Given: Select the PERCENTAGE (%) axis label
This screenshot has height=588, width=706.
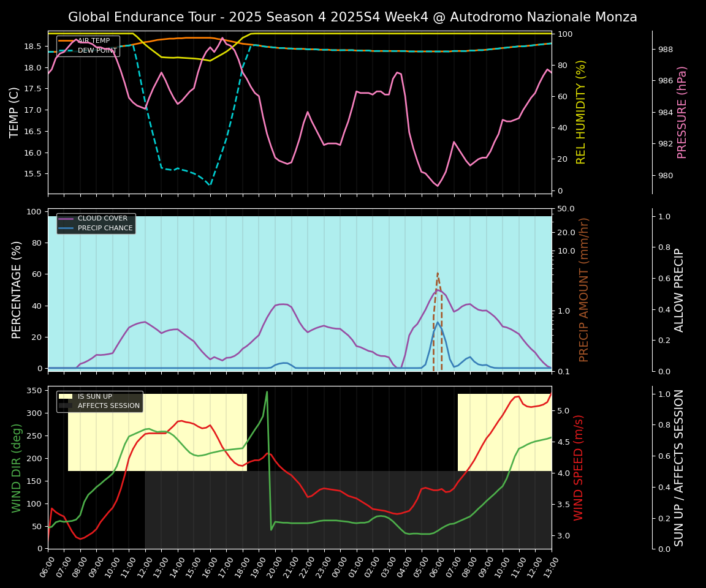Looking at the screenshot, I should click(x=17, y=290).
